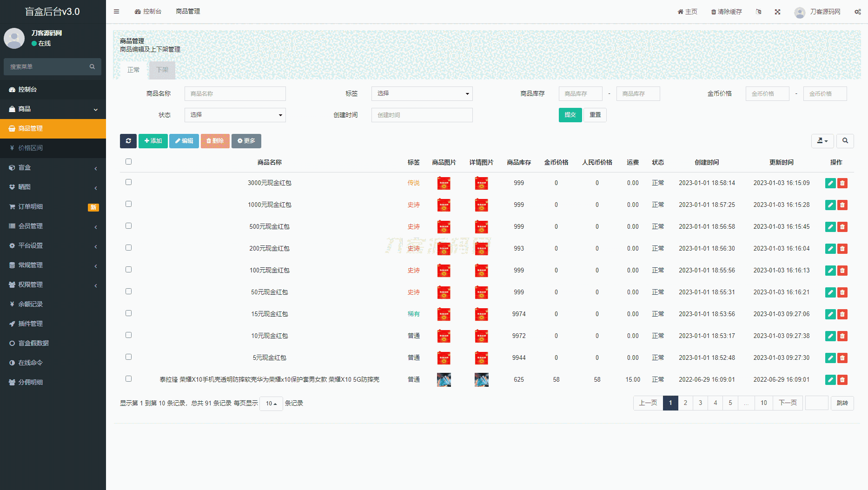
Task: Tick the checkbox for 500元现金红包
Action: coord(128,226)
